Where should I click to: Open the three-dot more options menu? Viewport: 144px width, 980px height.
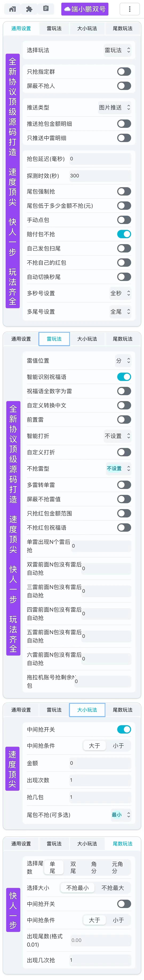(x=129, y=9)
